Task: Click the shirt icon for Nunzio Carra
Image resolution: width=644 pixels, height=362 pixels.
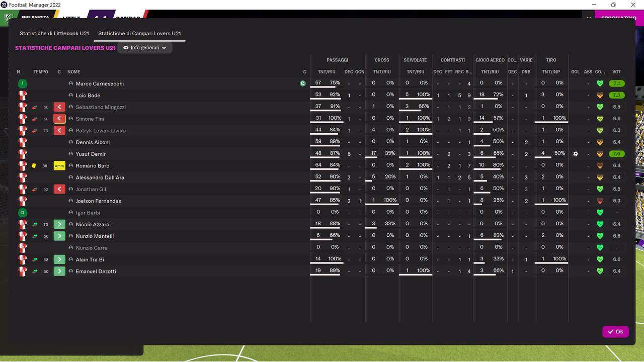Action: coord(23,248)
